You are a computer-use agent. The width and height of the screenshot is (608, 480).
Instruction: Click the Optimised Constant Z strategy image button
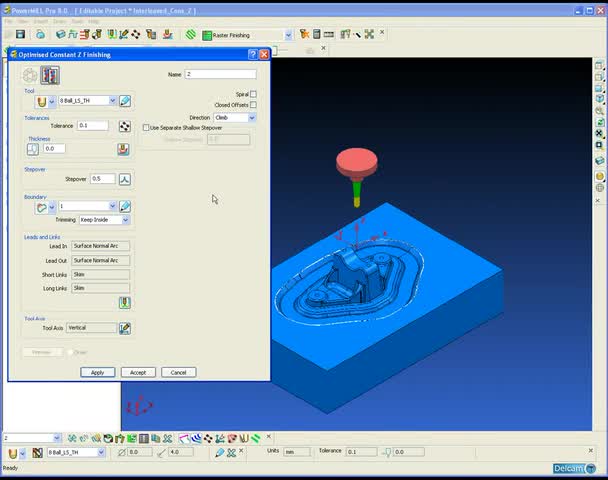(x=50, y=75)
